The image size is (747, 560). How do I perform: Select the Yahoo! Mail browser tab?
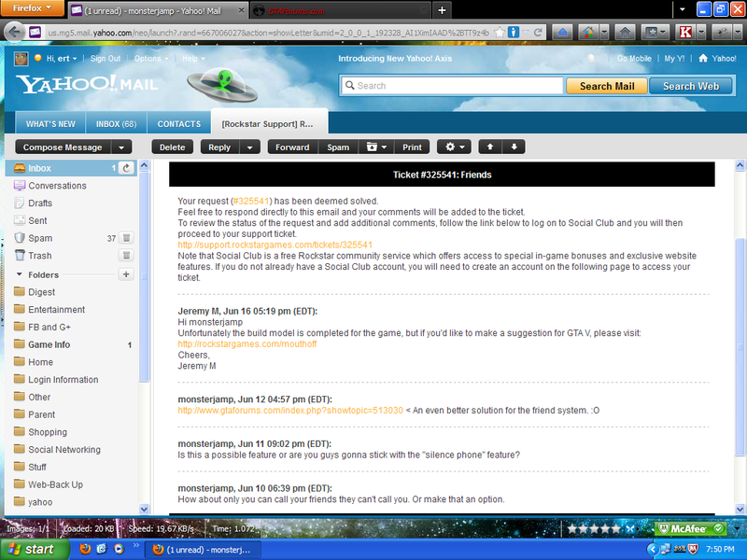coord(152,10)
